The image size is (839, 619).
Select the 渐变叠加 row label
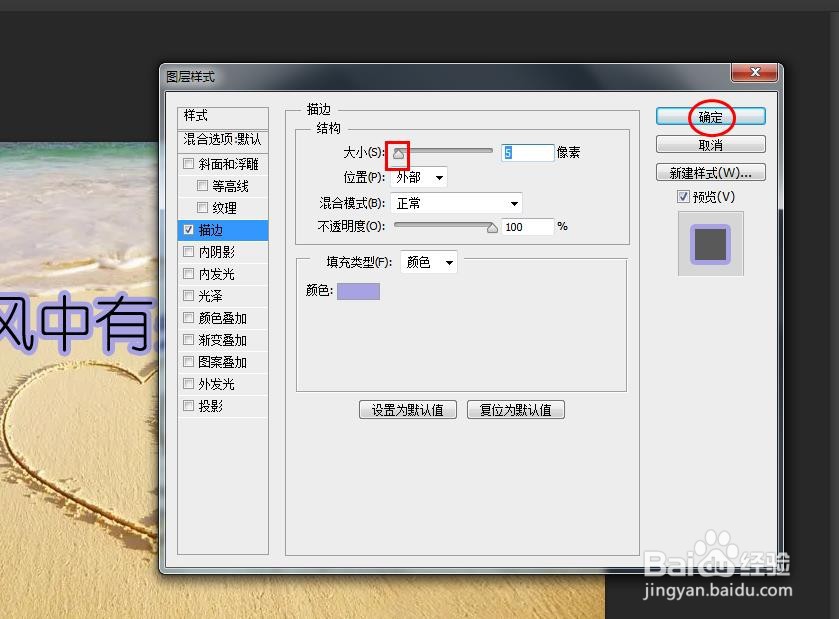pyautogui.click(x=223, y=340)
